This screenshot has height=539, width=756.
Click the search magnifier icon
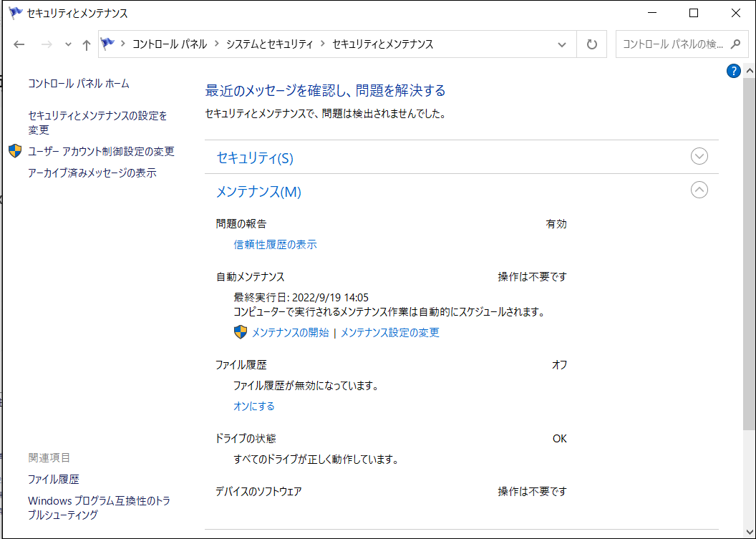735,44
